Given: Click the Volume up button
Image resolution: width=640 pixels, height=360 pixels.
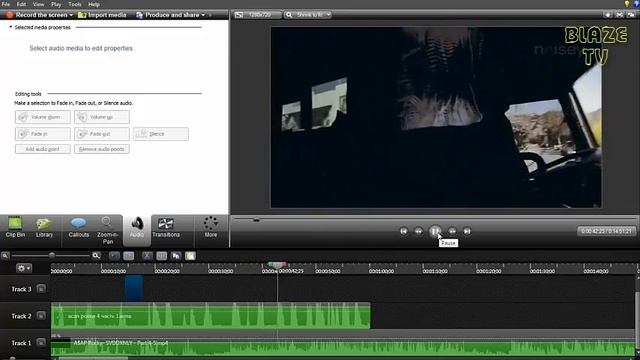Looking at the screenshot, I should [102, 117].
